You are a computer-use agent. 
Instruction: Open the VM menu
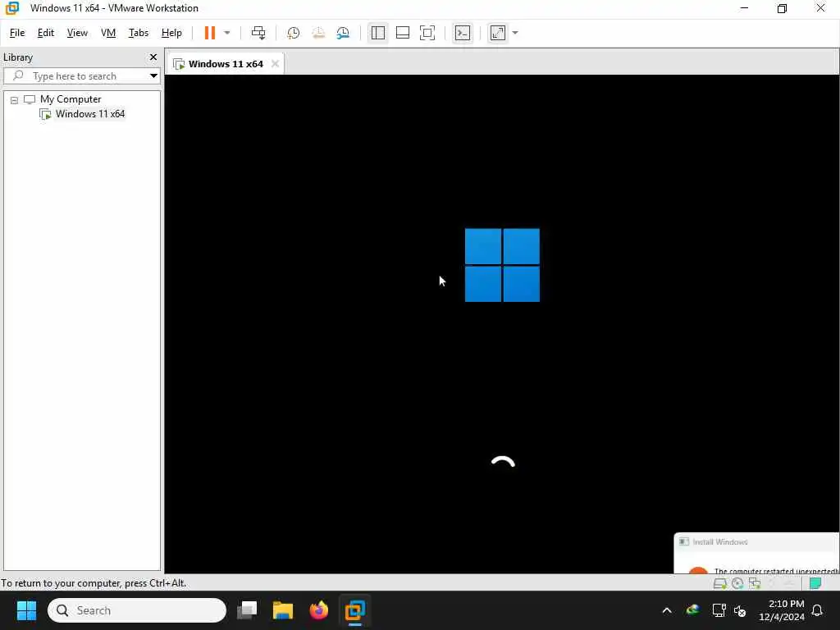click(108, 33)
